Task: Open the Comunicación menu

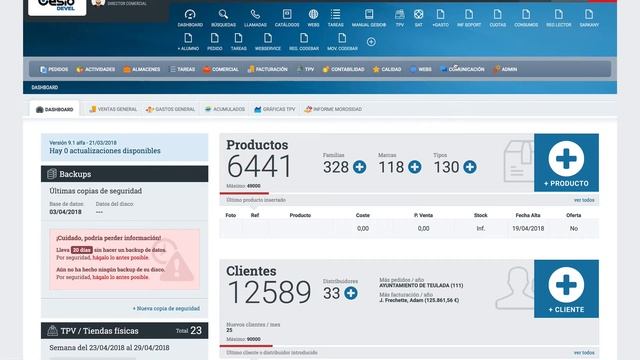Action: pos(462,69)
